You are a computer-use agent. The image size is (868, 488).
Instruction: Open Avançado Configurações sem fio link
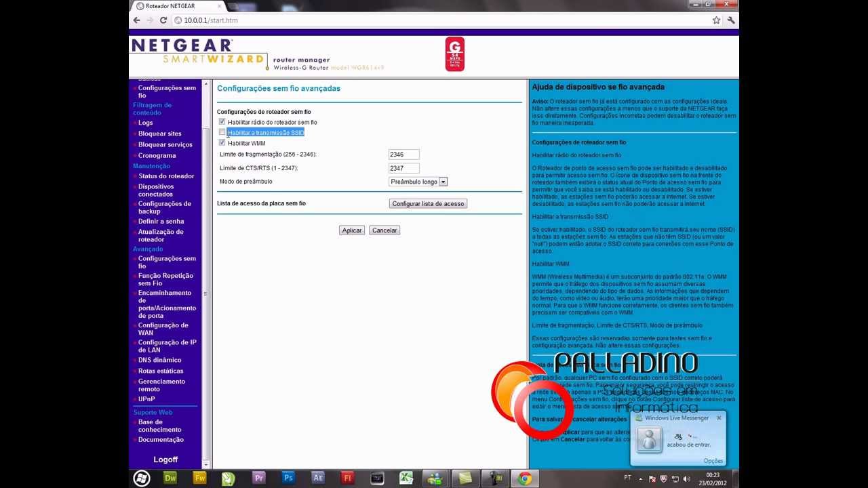[167, 262]
